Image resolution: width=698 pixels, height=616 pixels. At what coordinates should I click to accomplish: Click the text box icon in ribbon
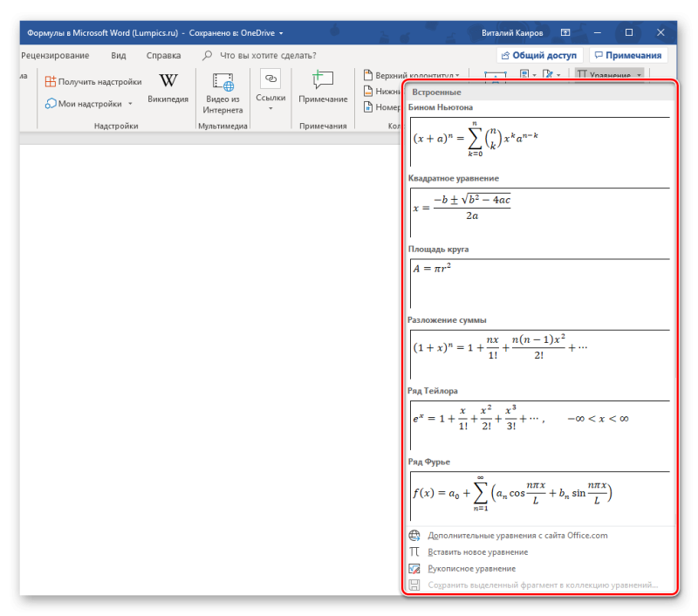496,76
